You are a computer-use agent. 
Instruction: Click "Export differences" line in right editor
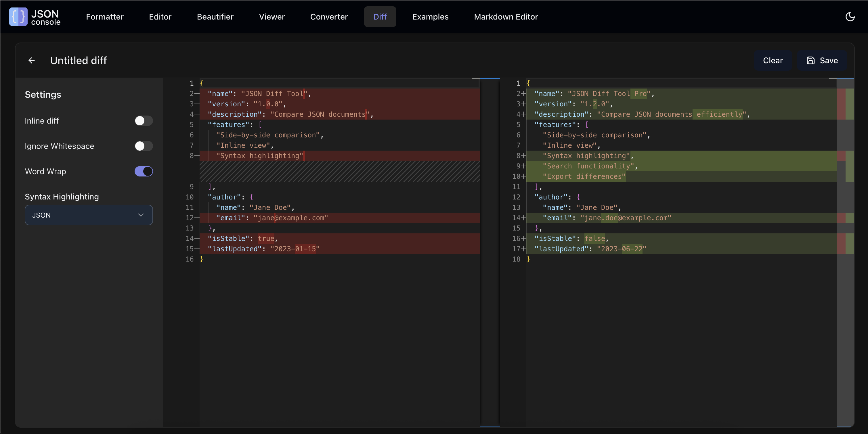pyautogui.click(x=584, y=176)
